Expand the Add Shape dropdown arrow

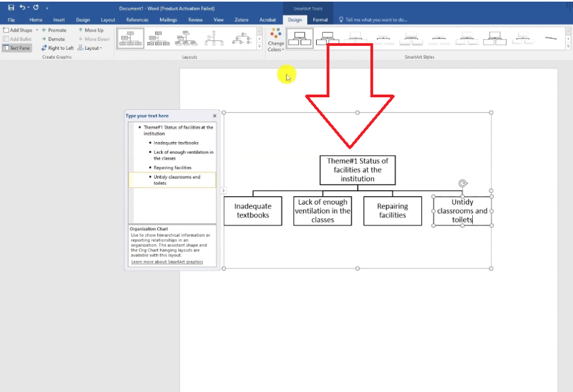[x=37, y=30]
